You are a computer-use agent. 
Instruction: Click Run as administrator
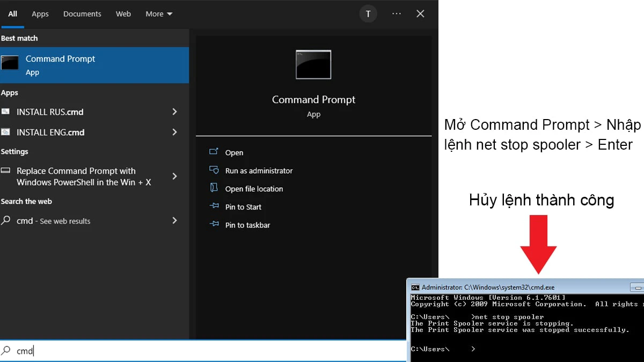259,171
